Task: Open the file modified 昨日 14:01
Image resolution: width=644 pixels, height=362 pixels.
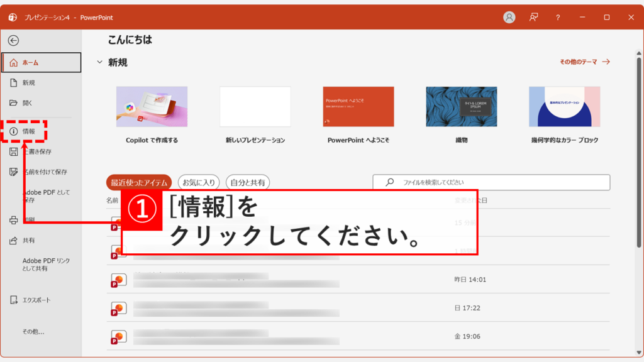Action: click(358, 279)
